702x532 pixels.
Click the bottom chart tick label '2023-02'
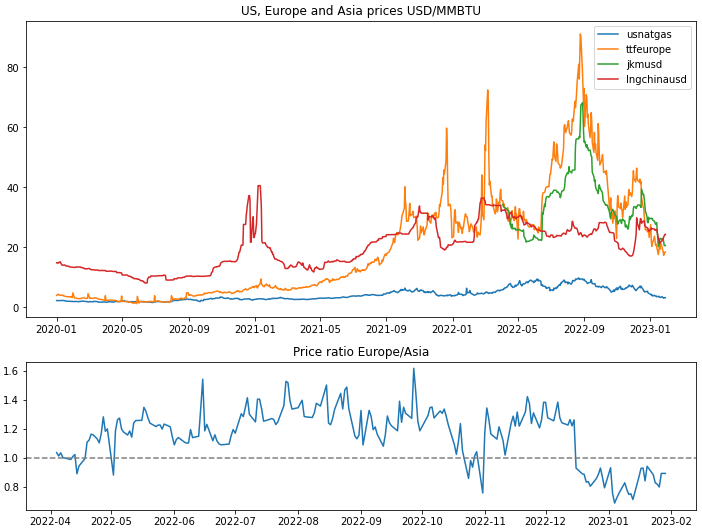(672, 522)
